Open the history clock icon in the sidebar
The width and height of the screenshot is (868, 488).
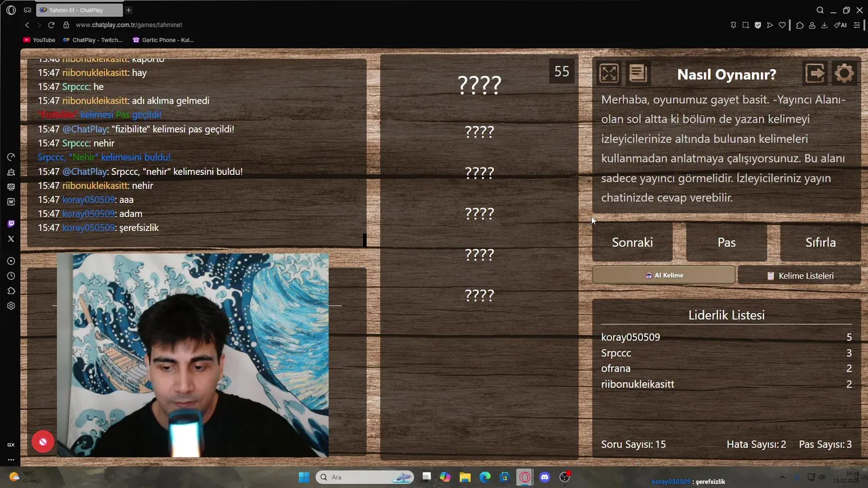[x=11, y=276]
